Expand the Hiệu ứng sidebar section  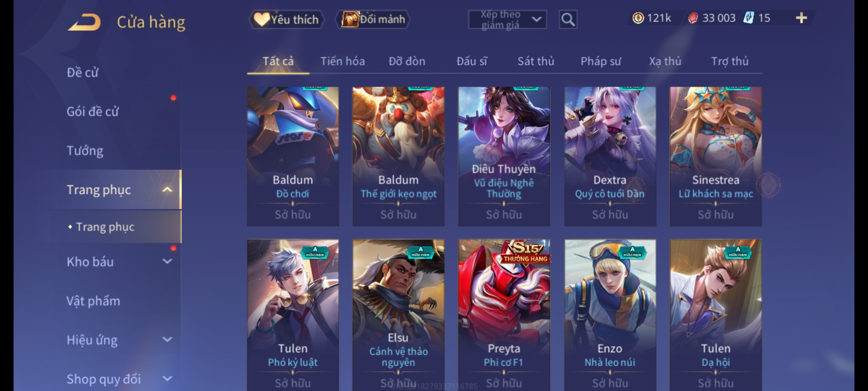[167, 340]
